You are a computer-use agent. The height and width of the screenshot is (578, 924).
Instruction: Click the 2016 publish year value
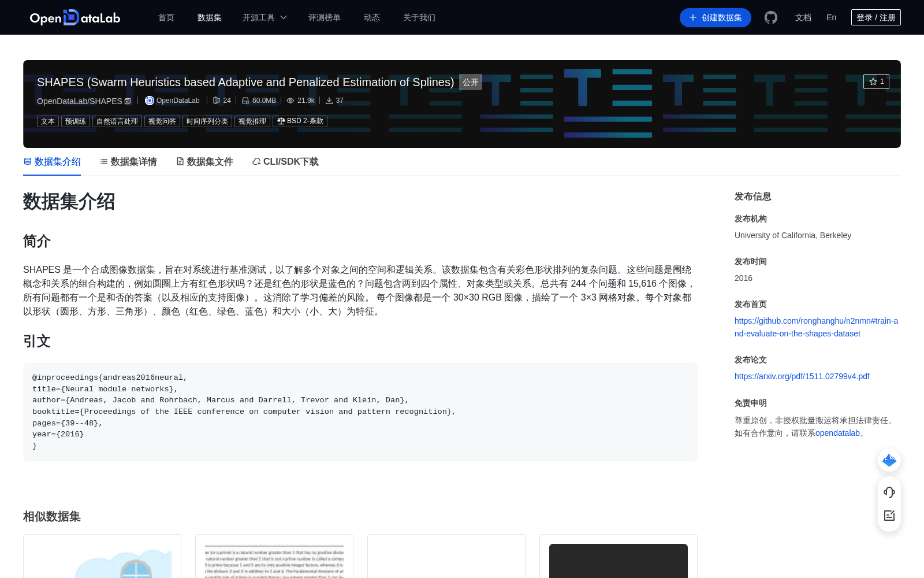coord(743,278)
